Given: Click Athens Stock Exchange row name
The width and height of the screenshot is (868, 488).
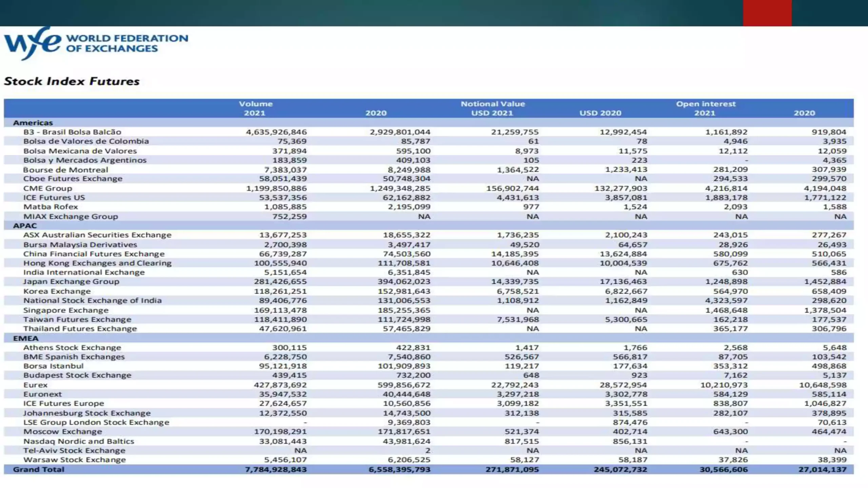Looking at the screenshot, I should 72,347.
